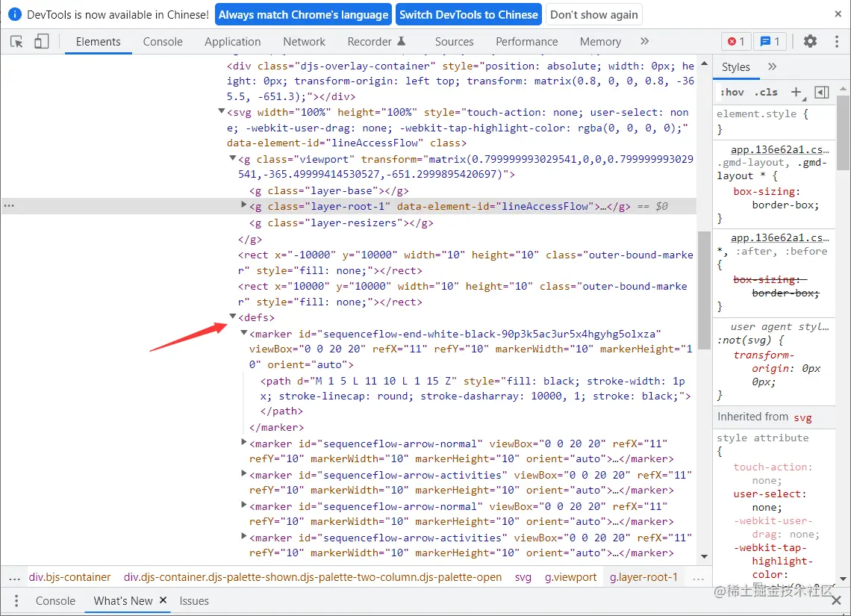Viewport: 851px width, 616px height.
Task: Switch to the Elements tab
Action: point(99,42)
